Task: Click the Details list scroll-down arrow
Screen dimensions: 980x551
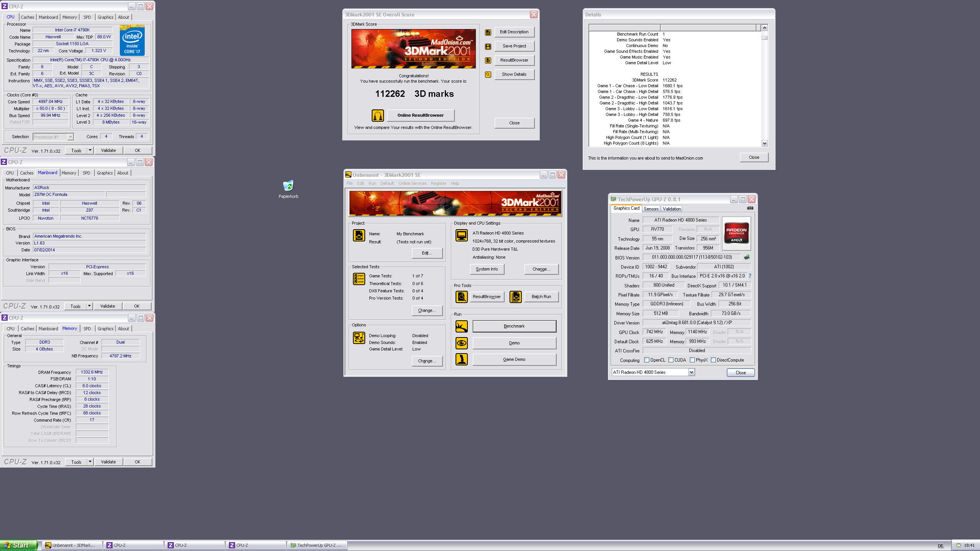Action: pyautogui.click(x=764, y=143)
